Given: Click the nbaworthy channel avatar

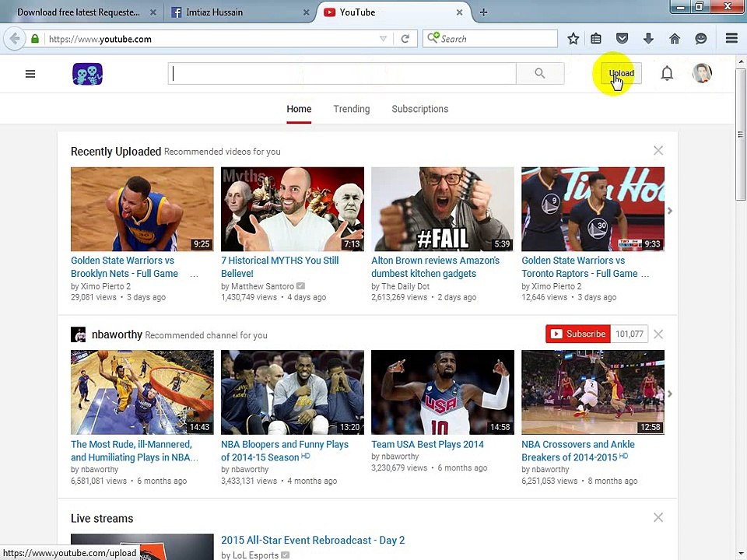Looking at the screenshot, I should 78,334.
